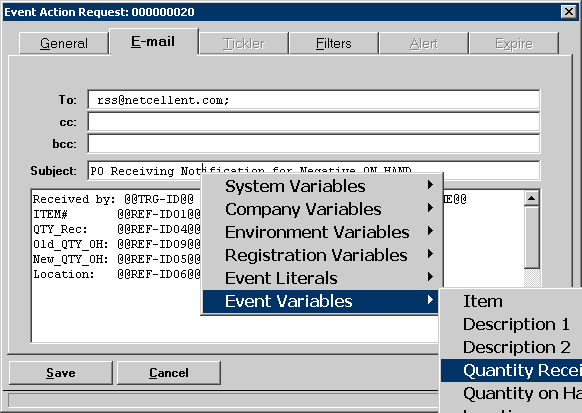This screenshot has width=582, height=413.
Task: Click the 'Received by: @@TRG-ID@@' line
Action: (x=113, y=199)
